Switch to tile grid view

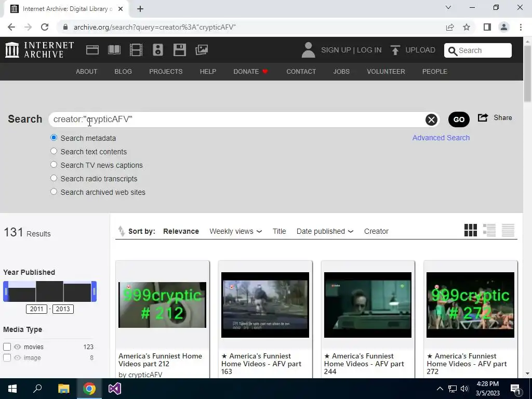coord(471,230)
